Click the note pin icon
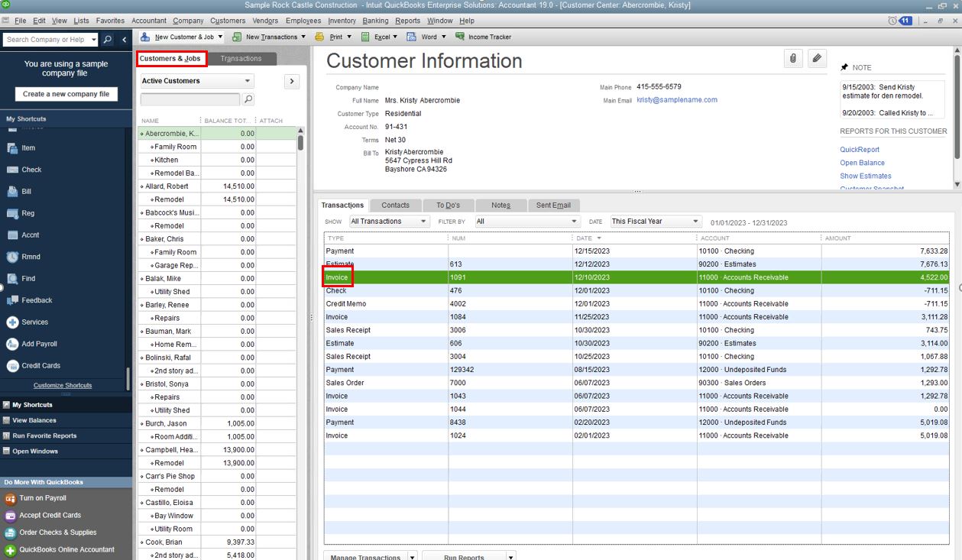The image size is (962, 560). [844, 67]
